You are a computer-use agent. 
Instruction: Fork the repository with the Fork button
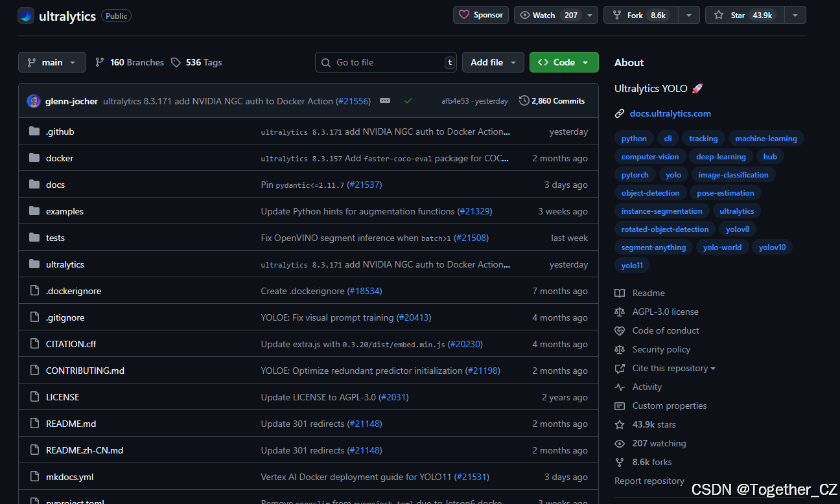(642, 15)
